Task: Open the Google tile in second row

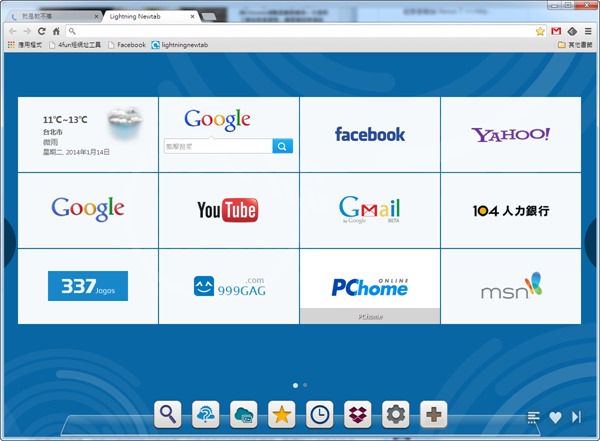Action: (88, 210)
